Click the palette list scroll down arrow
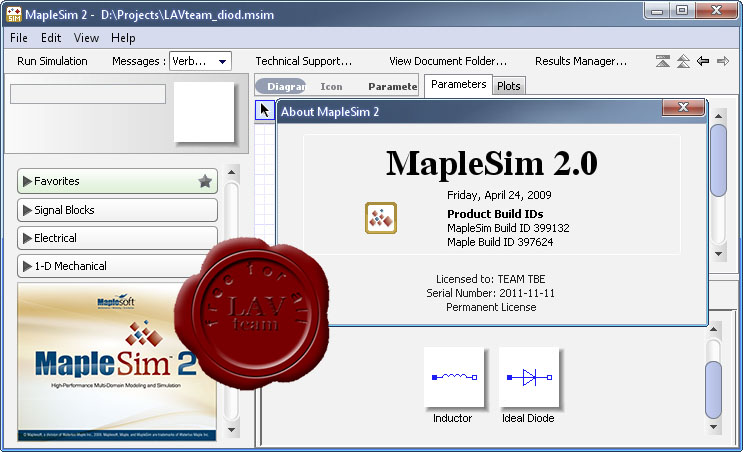 point(231,430)
